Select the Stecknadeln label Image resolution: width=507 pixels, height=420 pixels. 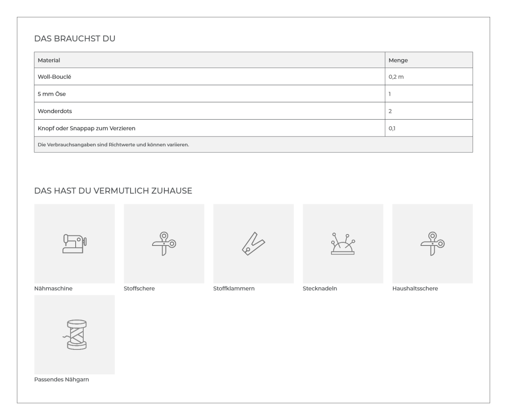(x=320, y=289)
